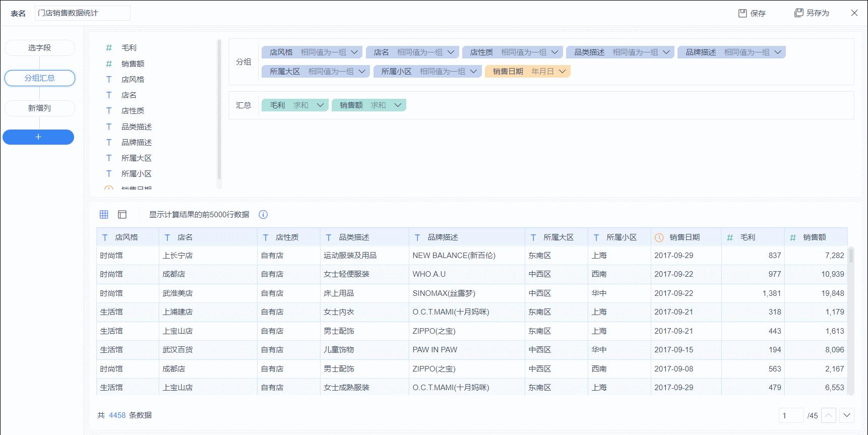
Task: Click the data table vertical scrollbar
Action: (851, 255)
